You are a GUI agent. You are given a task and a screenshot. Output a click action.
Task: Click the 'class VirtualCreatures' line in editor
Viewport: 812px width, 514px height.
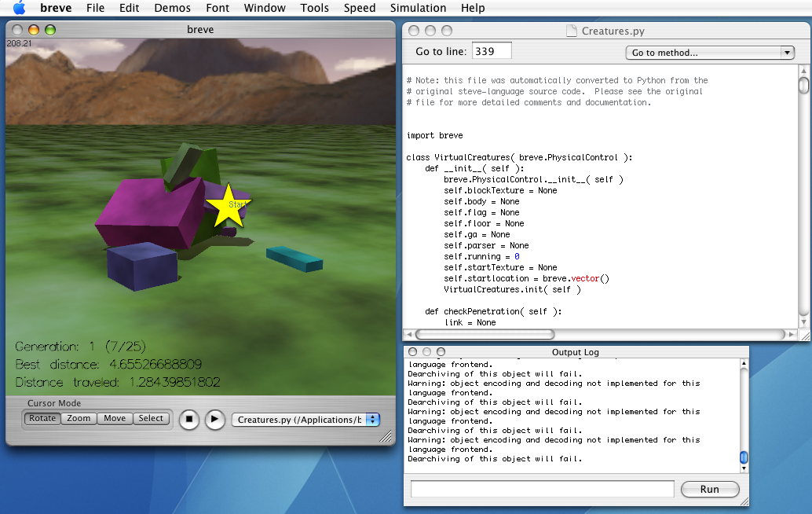(519, 157)
